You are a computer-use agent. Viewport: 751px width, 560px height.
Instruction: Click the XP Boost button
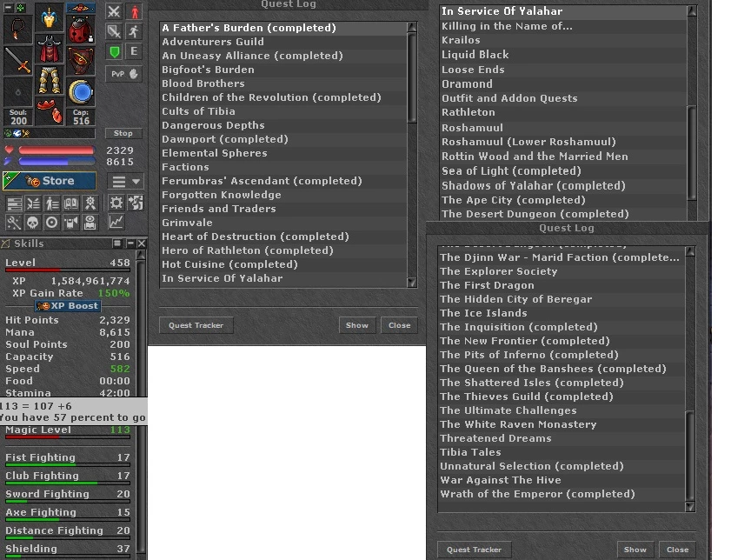click(68, 305)
